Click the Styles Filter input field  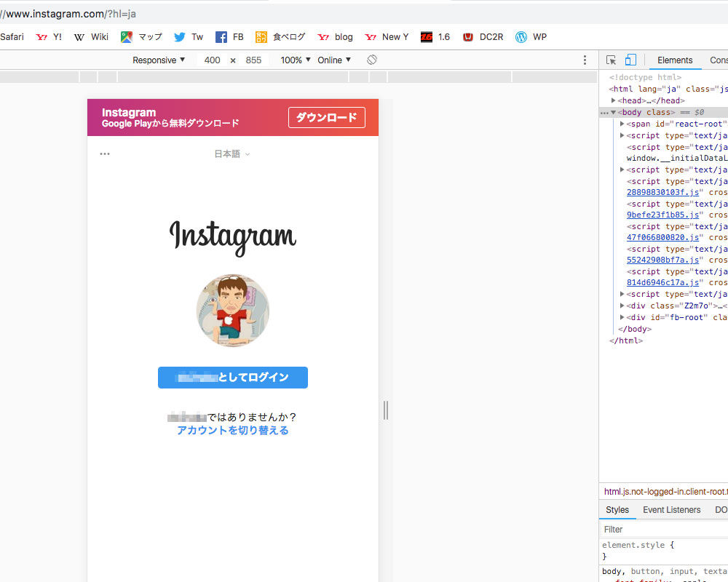(664, 529)
